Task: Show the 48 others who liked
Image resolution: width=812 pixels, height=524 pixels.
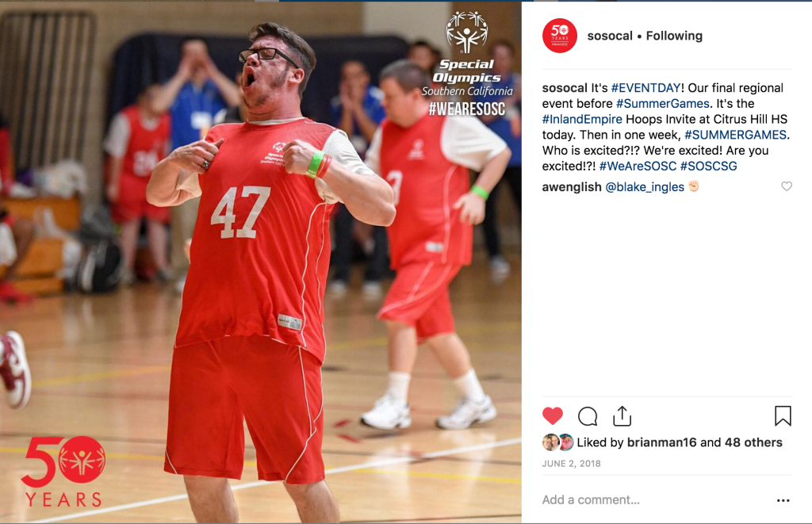Action: click(753, 442)
